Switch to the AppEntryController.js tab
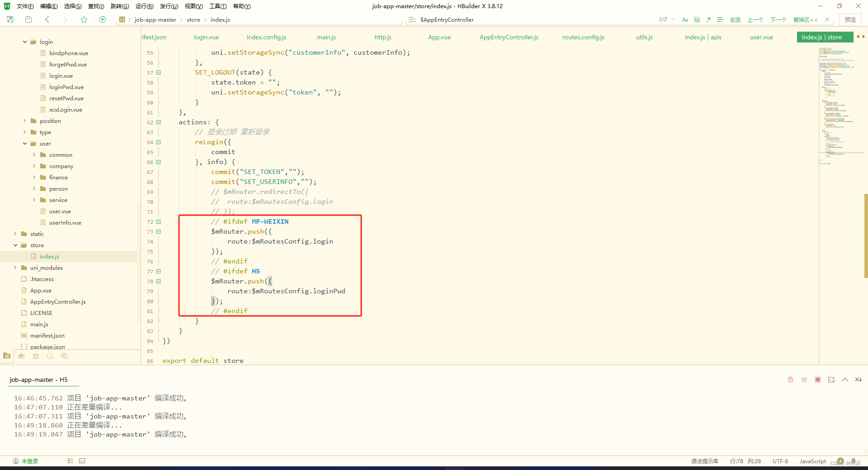Viewport: 868px width, 470px height. click(509, 37)
